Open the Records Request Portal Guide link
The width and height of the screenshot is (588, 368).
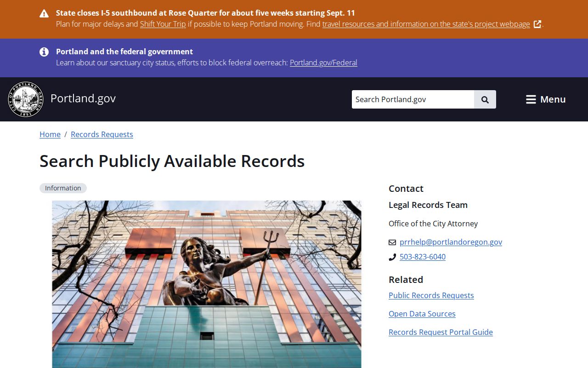click(x=441, y=332)
